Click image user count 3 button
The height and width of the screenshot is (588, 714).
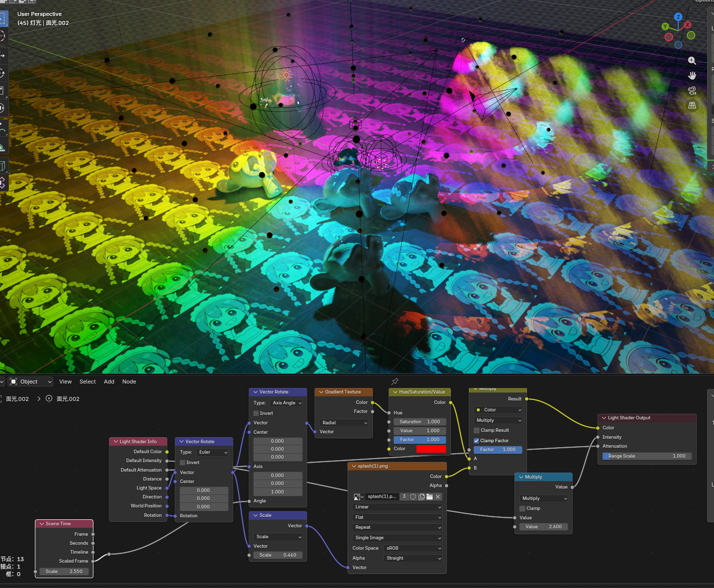tap(404, 497)
